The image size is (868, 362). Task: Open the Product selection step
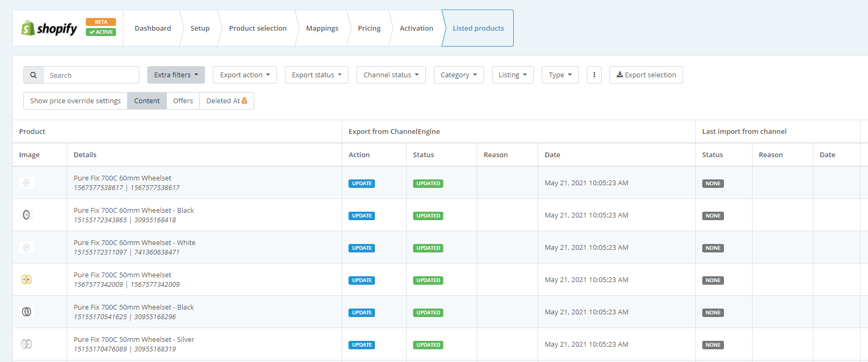point(257,28)
